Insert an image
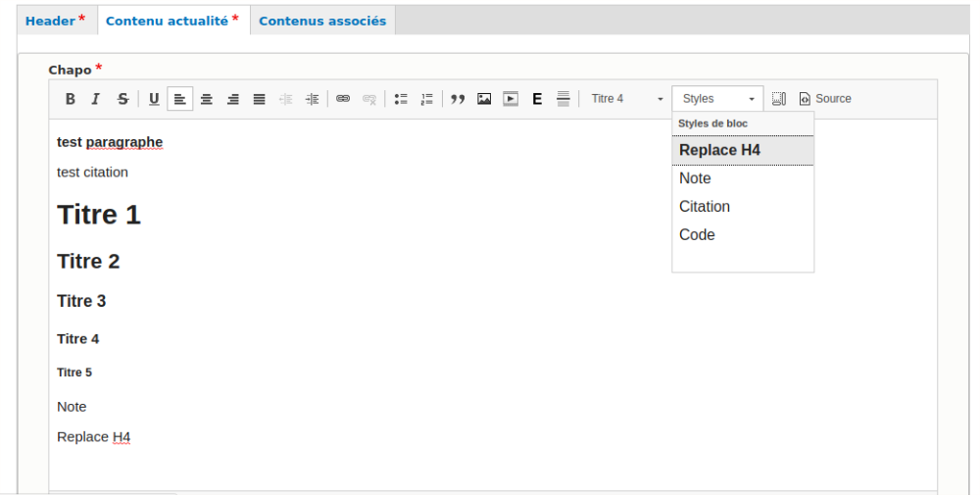The height and width of the screenshot is (495, 980). [484, 99]
